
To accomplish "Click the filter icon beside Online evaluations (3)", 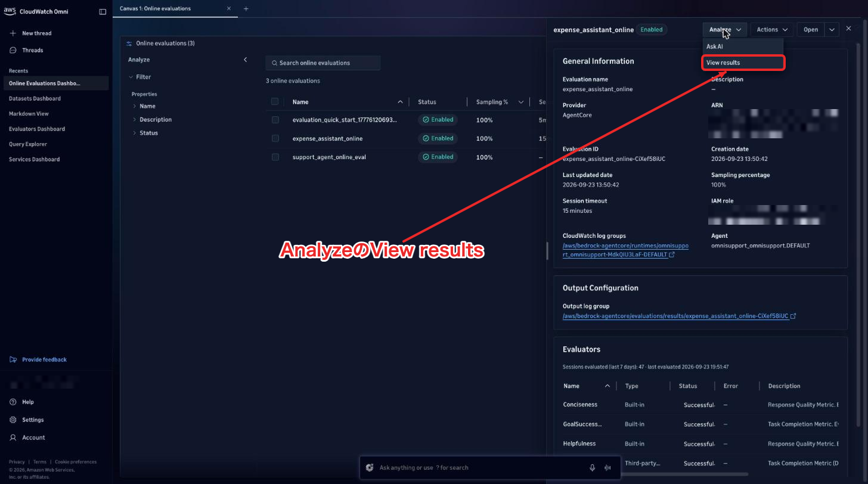I will [x=129, y=44].
